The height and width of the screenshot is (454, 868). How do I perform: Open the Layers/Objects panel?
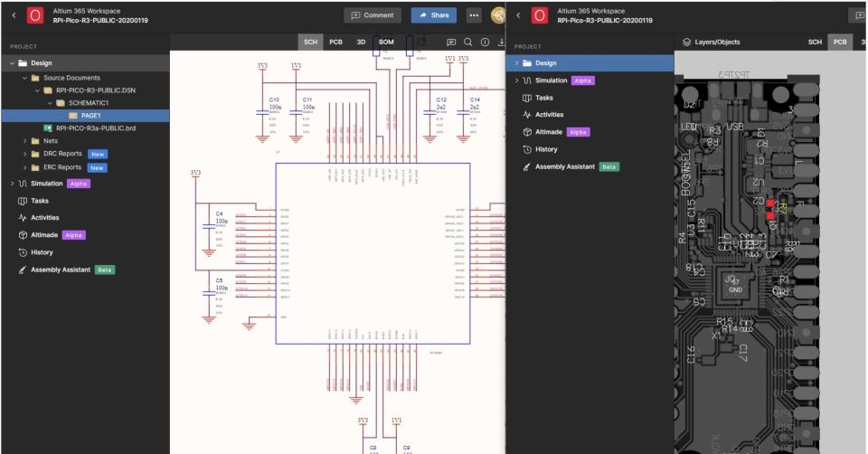[x=714, y=43]
